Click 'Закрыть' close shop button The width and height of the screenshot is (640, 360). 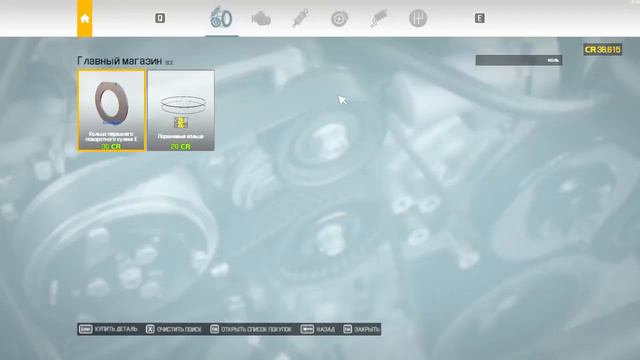coord(361,329)
